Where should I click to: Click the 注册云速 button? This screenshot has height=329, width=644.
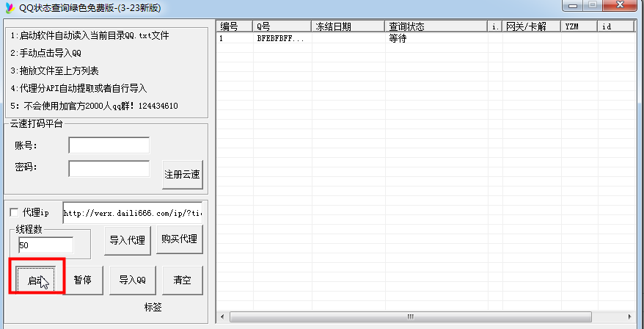pyautogui.click(x=183, y=174)
